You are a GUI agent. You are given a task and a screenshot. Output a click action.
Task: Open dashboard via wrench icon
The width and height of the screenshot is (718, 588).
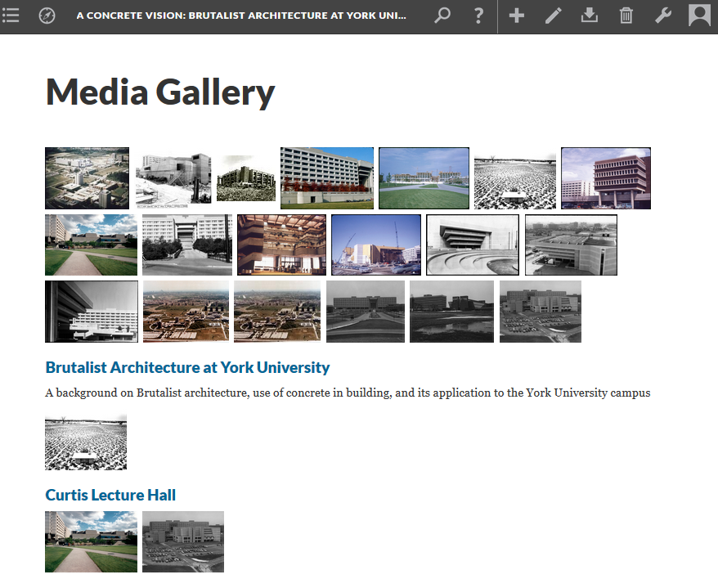click(662, 16)
